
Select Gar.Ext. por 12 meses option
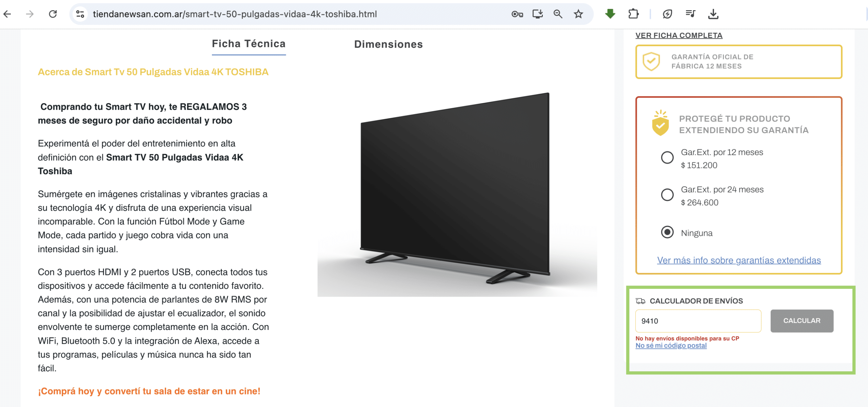(x=667, y=158)
